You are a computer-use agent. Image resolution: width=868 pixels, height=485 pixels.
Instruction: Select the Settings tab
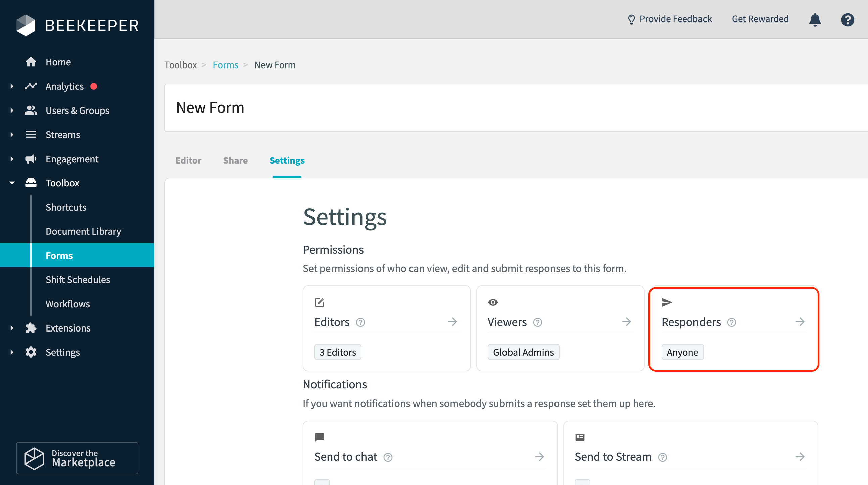pyautogui.click(x=287, y=160)
